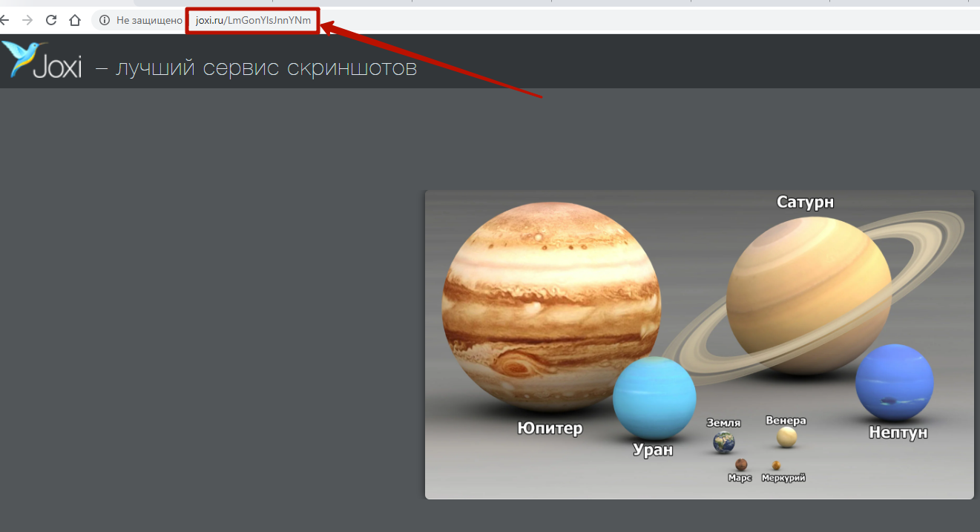The width and height of the screenshot is (980, 532).
Task: Reload the current page
Action: coord(51,20)
